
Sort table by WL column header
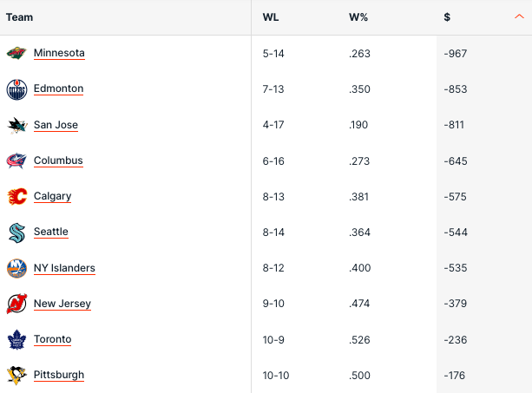[x=270, y=17]
